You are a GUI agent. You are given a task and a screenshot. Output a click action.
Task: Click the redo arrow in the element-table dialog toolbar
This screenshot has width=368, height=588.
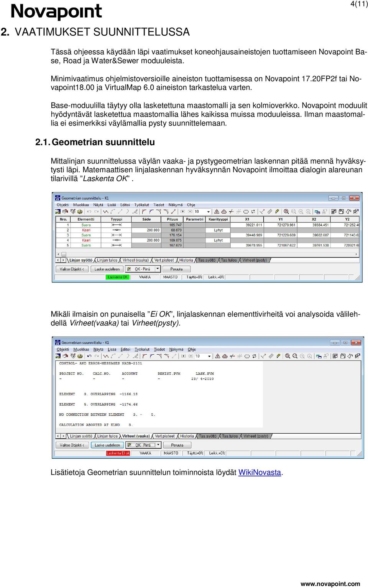click(x=97, y=211)
